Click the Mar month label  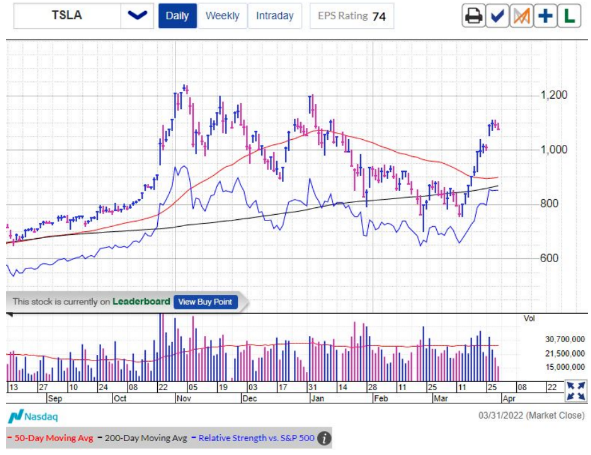[440, 399]
